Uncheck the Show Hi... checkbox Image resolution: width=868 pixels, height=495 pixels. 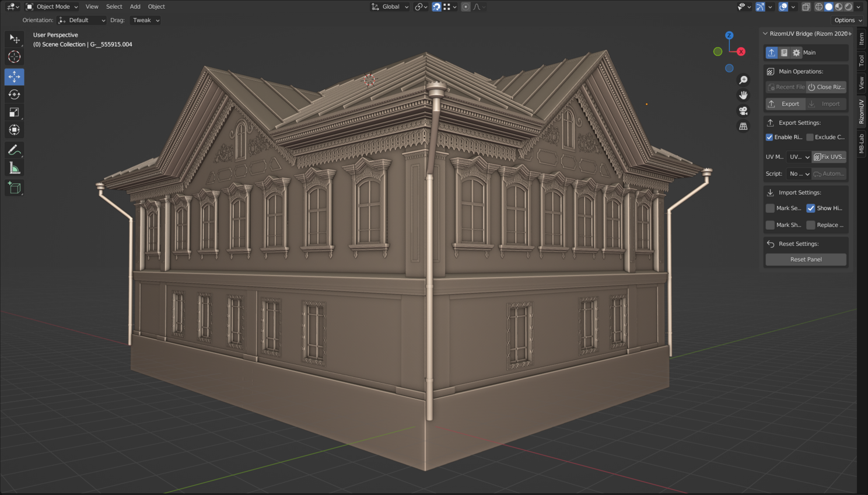pos(811,208)
